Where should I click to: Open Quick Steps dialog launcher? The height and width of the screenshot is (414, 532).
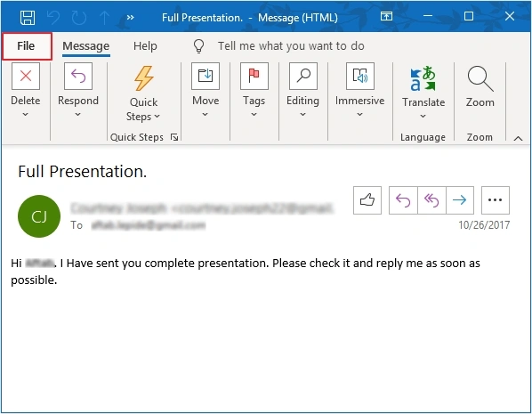coord(174,137)
